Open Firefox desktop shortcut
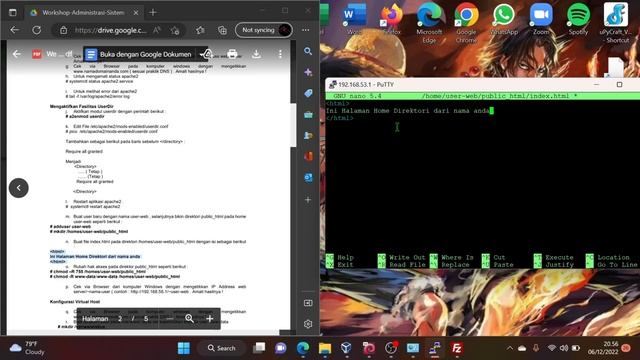 click(x=391, y=20)
